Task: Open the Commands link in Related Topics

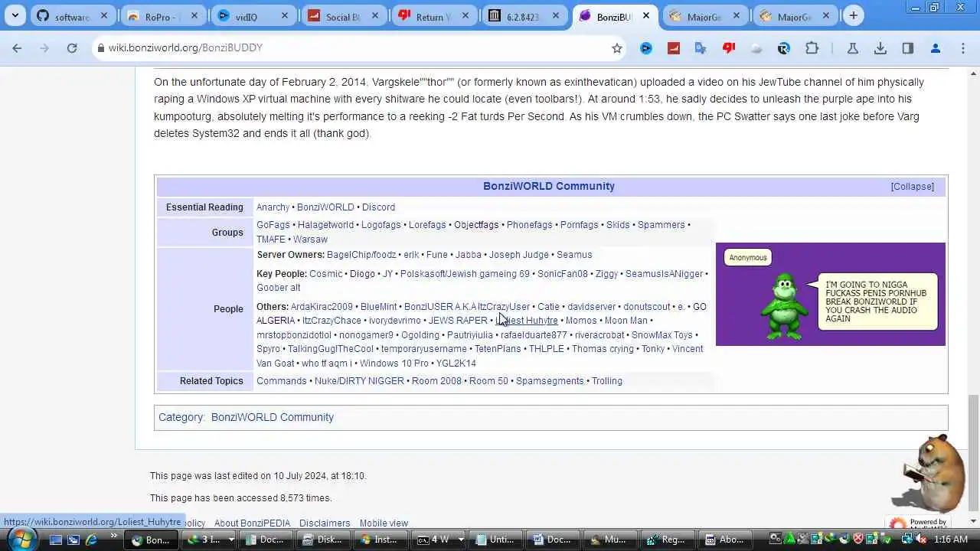Action: click(281, 381)
